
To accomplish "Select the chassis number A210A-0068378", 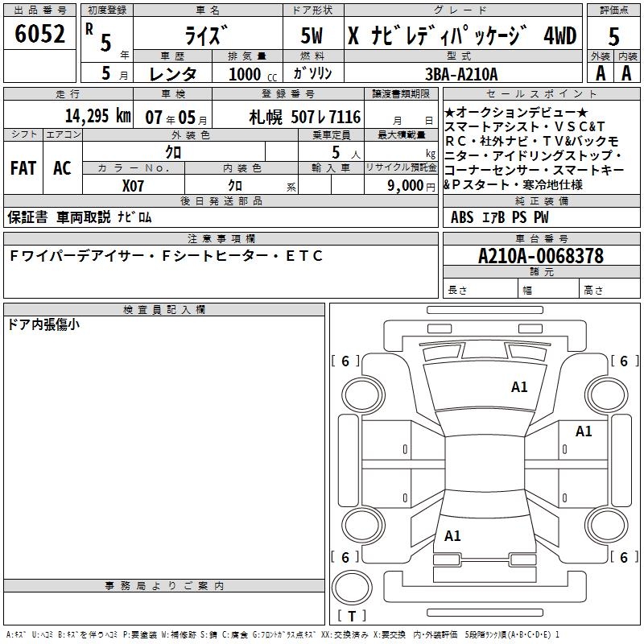I will 540,256.
